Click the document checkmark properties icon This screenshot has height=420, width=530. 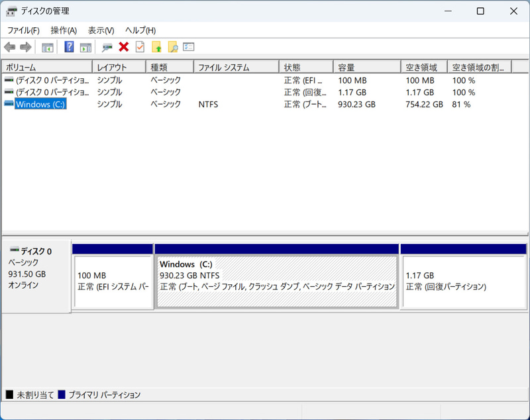point(140,47)
